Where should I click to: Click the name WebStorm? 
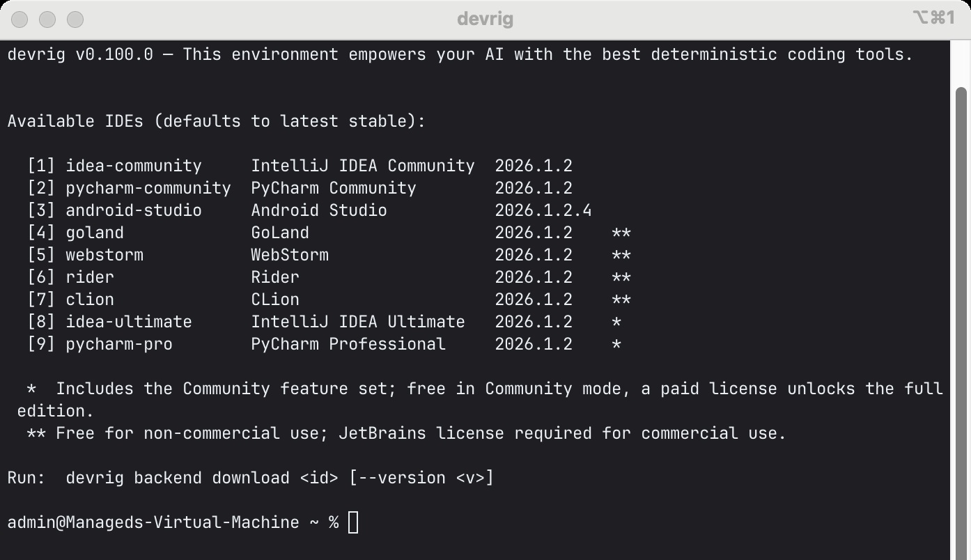tap(290, 255)
